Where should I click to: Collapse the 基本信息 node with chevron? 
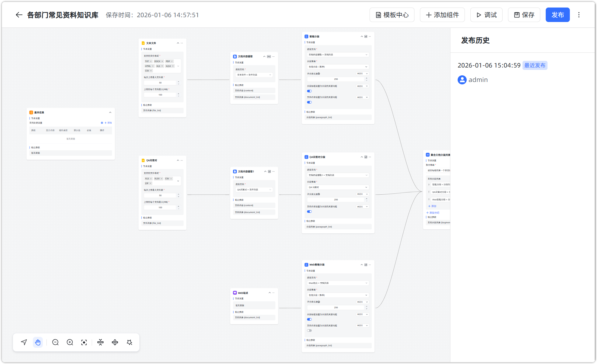(x=110, y=112)
